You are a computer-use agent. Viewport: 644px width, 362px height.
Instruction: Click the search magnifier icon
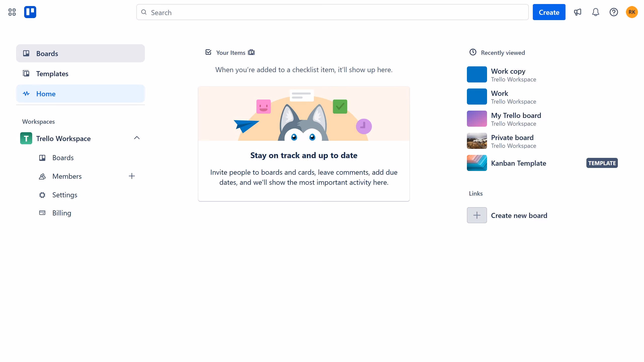coord(144,12)
